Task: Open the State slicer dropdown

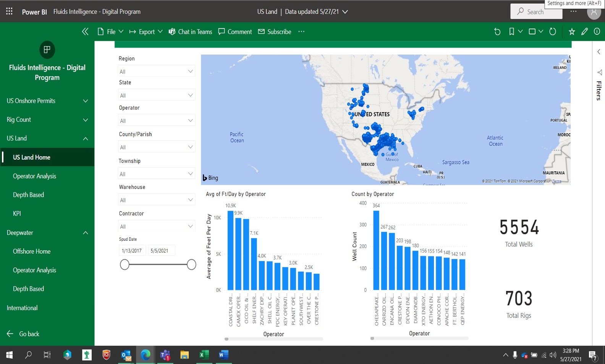Action: [x=157, y=95]
